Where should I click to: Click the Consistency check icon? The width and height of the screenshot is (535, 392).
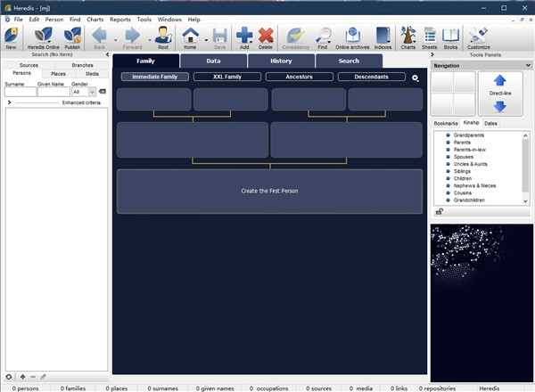click(x=295, y=37)
